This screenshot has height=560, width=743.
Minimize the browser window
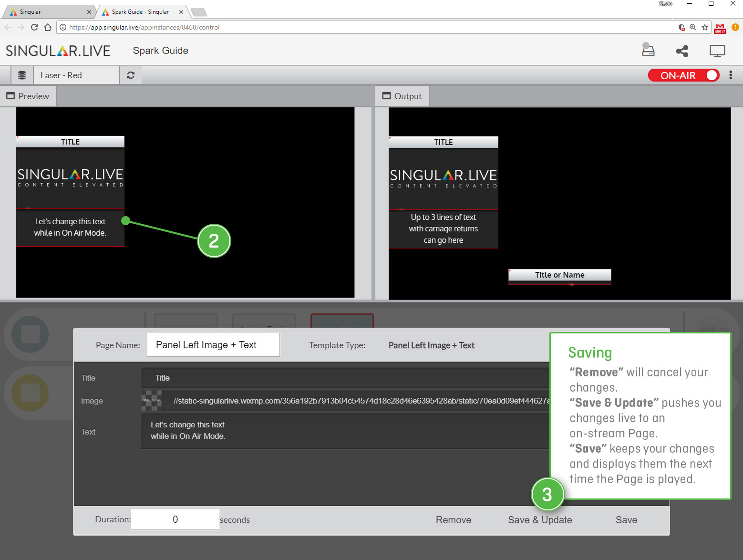coord(689,4)
